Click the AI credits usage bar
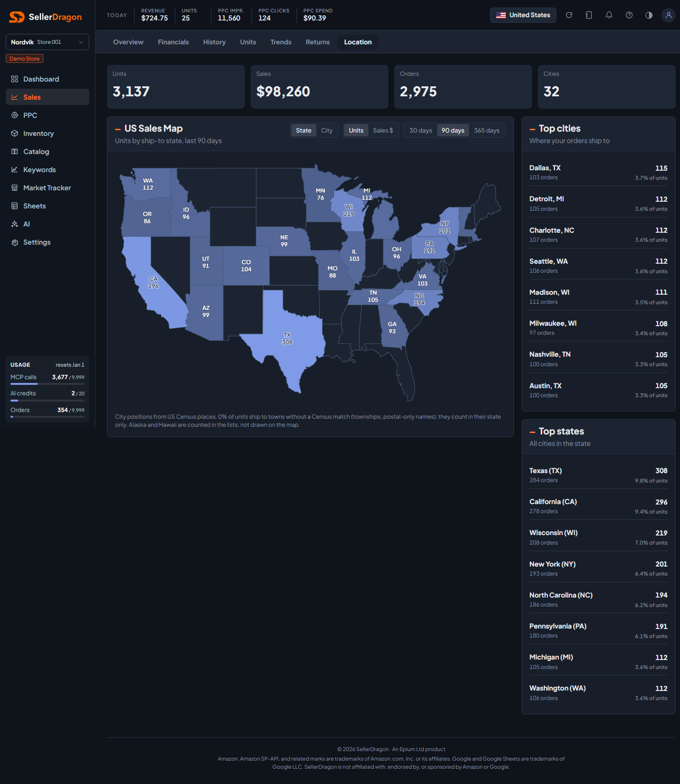Image resolution: width=680 pixels, height=784 pixels. tap(47, 401)
